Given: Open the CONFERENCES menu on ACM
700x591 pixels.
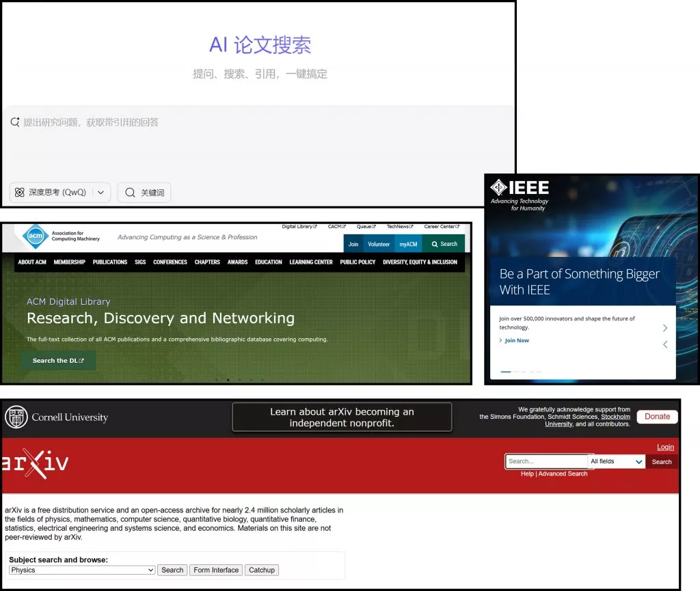Looking at the screenshot, I should pyautogui.click(x=170, y=262).
